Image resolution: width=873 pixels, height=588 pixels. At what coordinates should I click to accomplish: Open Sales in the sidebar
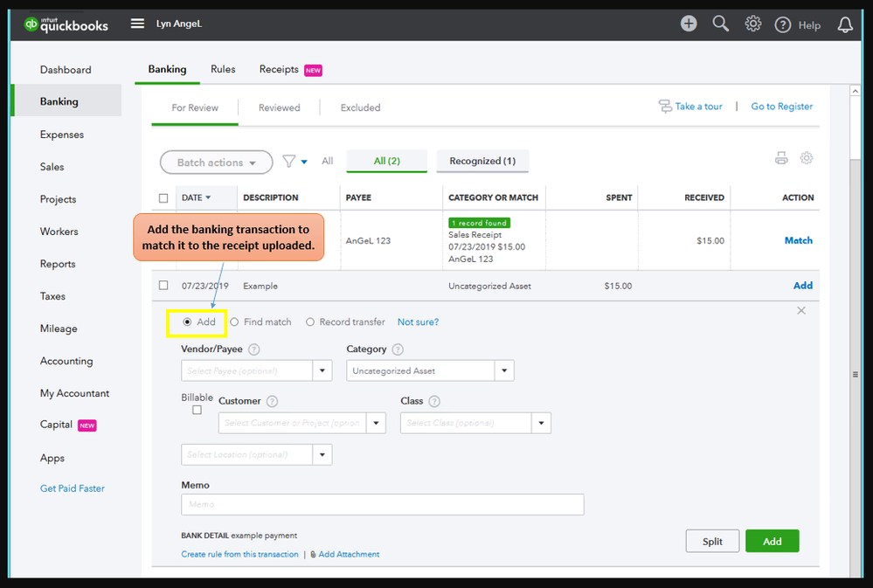point(52,167)
